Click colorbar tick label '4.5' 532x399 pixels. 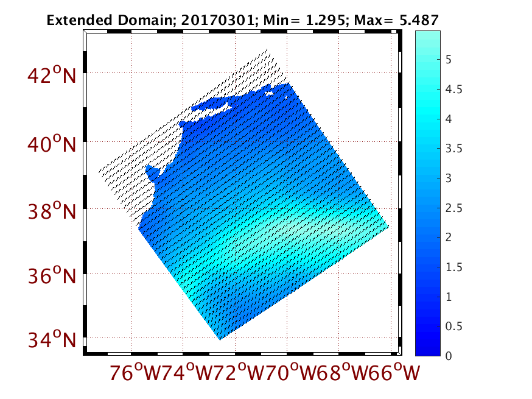(x=453, y=90)
